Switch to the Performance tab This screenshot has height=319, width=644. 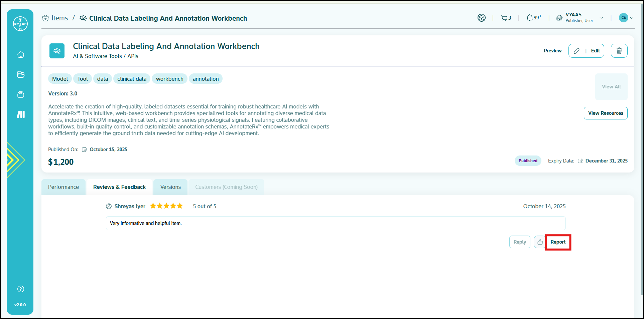tap(63, 187)
